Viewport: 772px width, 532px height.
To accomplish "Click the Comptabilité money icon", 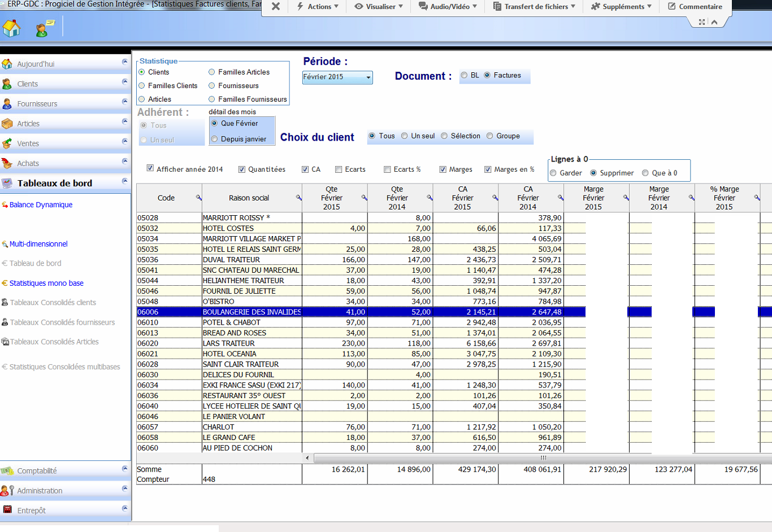I will [x=7, y=470].
